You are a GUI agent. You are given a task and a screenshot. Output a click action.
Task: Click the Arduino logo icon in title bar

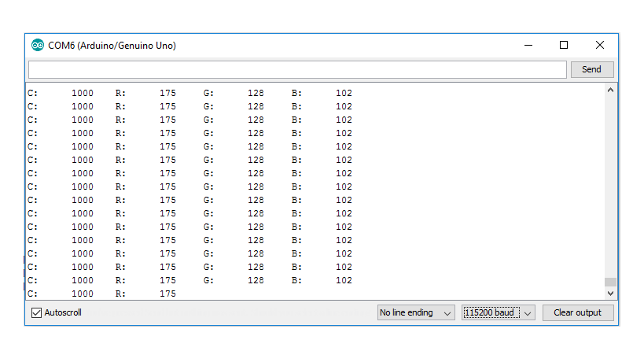(x=38, y=45)
